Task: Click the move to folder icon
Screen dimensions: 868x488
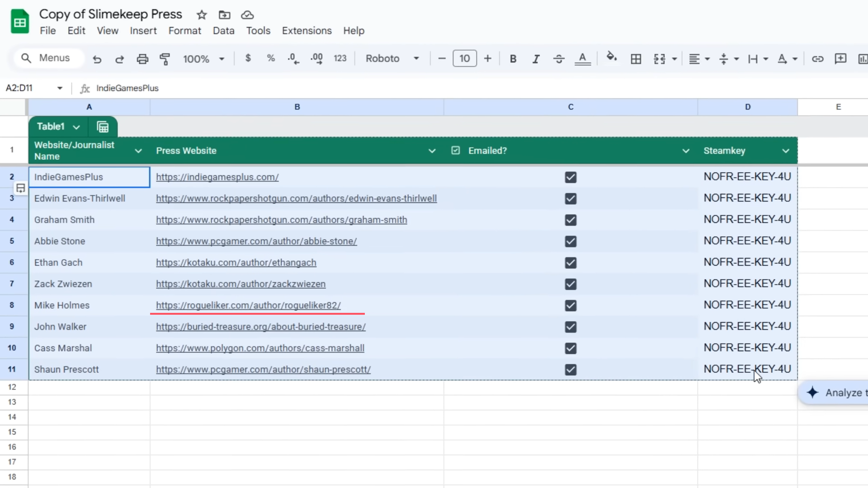Action: click(224, 15)
